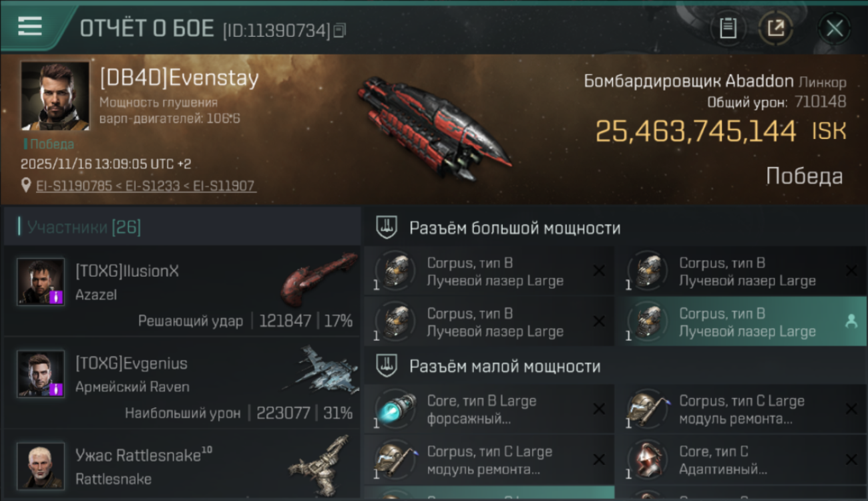Remove first Corpus тип B Лучевой лазер
This screenshot has width=868, height=501.
tap(599, 271)
